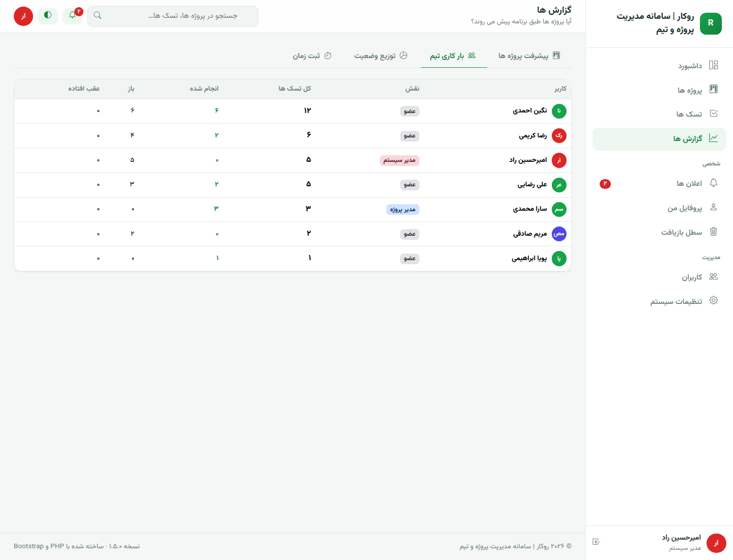Select the بار کاری تیم tab
Image resolution: width=733 pixels, height=560 pixels.
(x=453, y=55)
